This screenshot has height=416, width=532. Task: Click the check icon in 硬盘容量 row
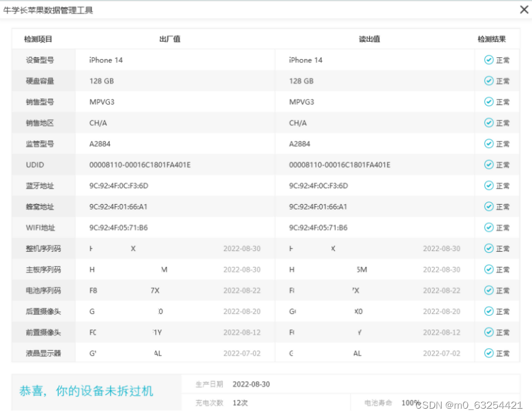click(489, 81)
